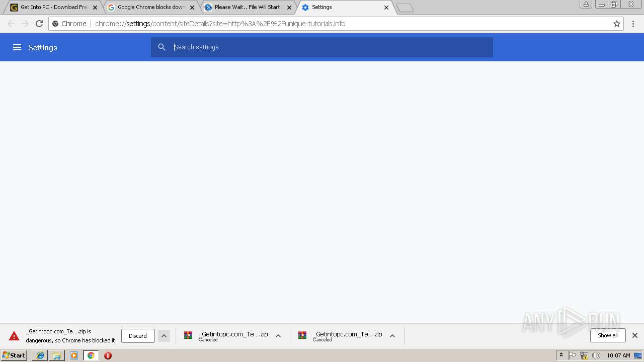Click the Discard button for blocked download
The height and width of the screenshot is (362, 644).
138,336
